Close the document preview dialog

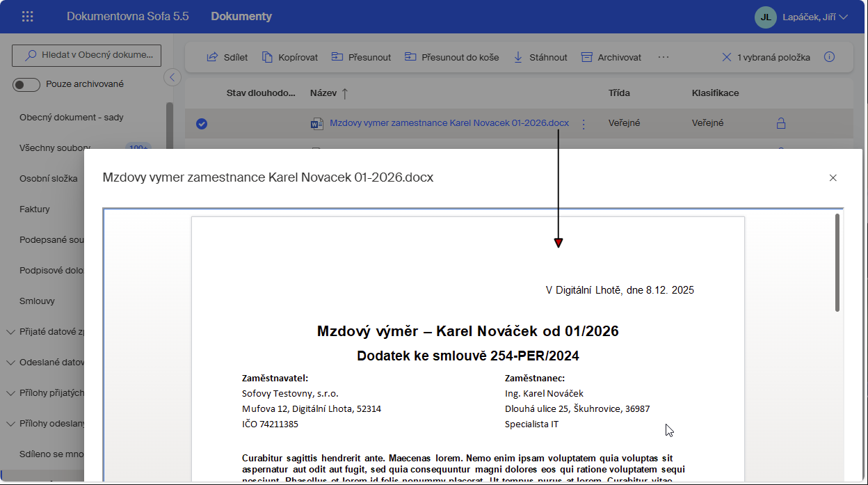[x=833, y=177]
